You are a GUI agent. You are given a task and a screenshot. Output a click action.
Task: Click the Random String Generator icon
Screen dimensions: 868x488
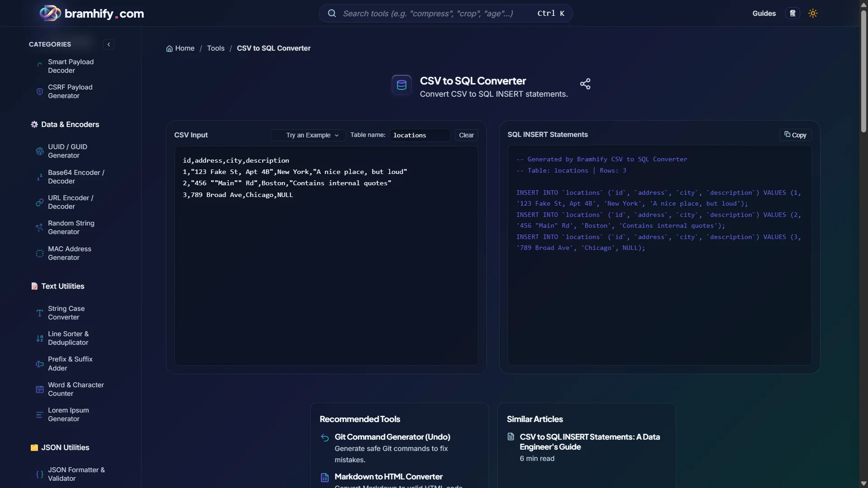point(40,227)
